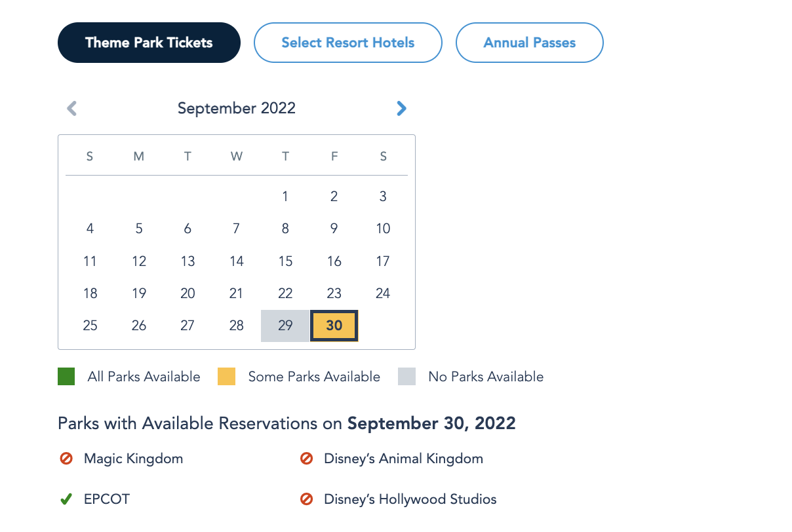Open the Annual Passes tab
Viewport: 792px width, 532px height.
529,43
